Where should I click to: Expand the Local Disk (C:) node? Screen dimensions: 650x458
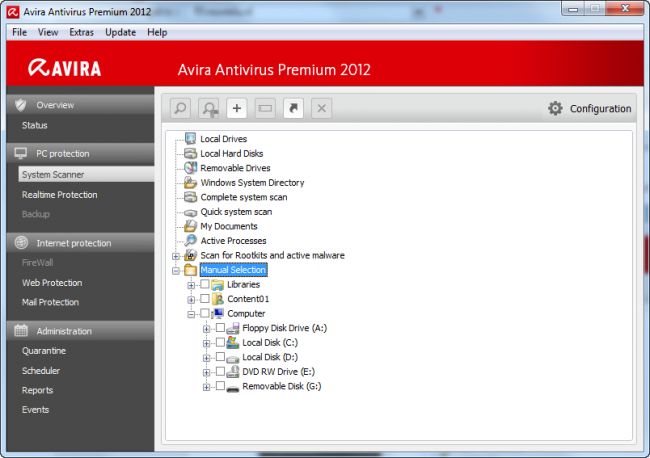(x=206, y=344)
